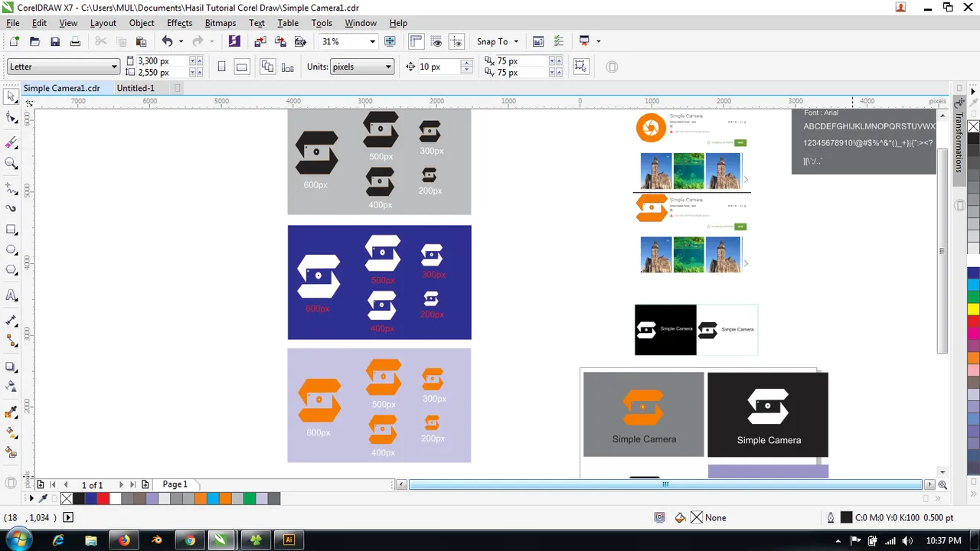Go to next page arrow
The image size is (980, 551).
click(x=120, y=484)
